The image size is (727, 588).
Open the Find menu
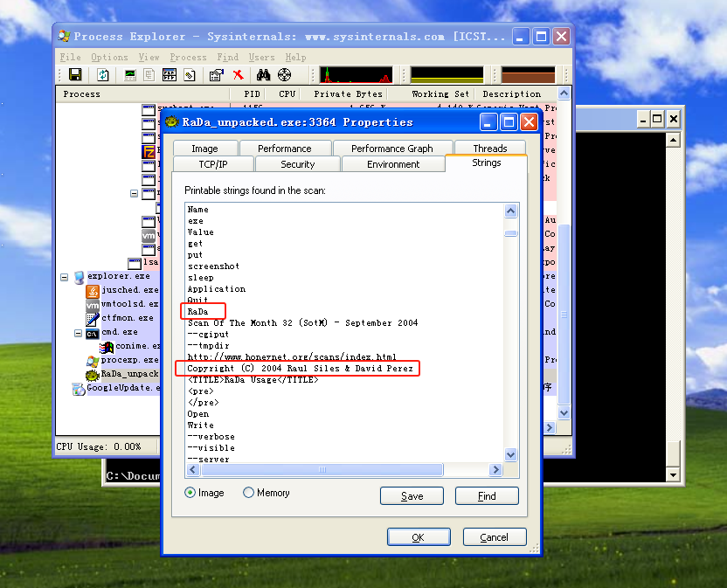(x=228, y=57)
